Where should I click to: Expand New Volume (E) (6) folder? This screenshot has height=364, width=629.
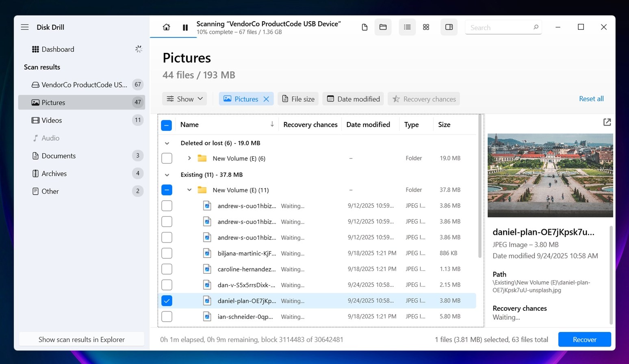click(x=189, y=158)
